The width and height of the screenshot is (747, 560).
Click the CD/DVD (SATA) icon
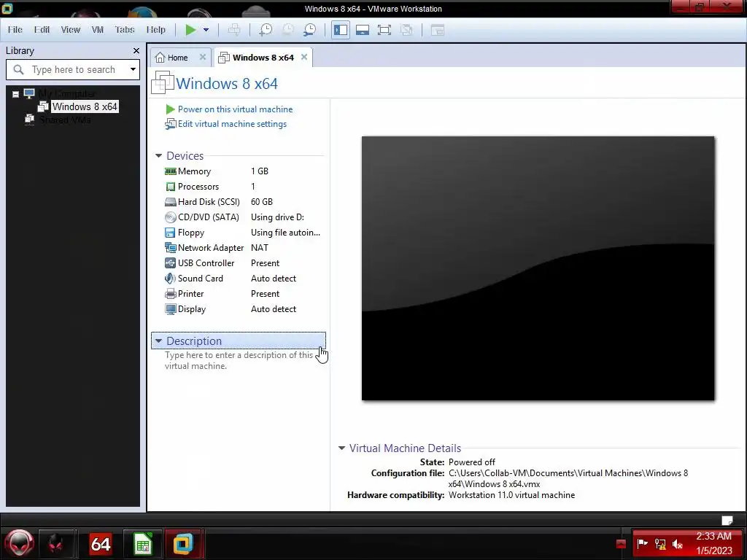(x=170, y=217)
